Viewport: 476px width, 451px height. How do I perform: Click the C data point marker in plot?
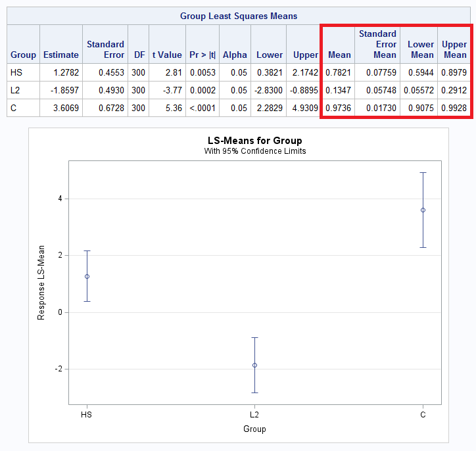tap(423, 210)
